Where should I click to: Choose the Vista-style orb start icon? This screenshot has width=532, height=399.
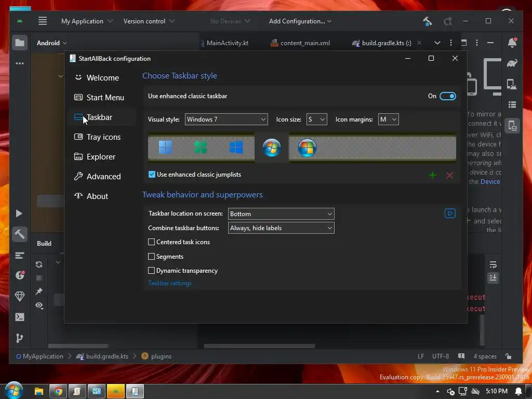[x=307, y=148]
